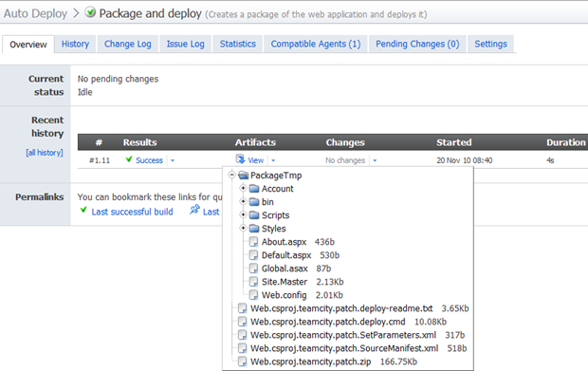
Task: Click the [all history] link
Action: [x=45, y=153]
